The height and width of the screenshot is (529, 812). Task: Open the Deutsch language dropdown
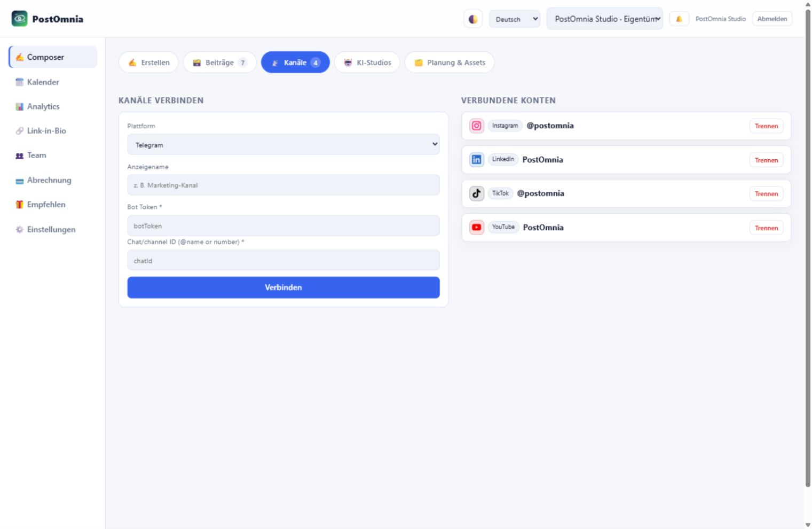[515, 19]
